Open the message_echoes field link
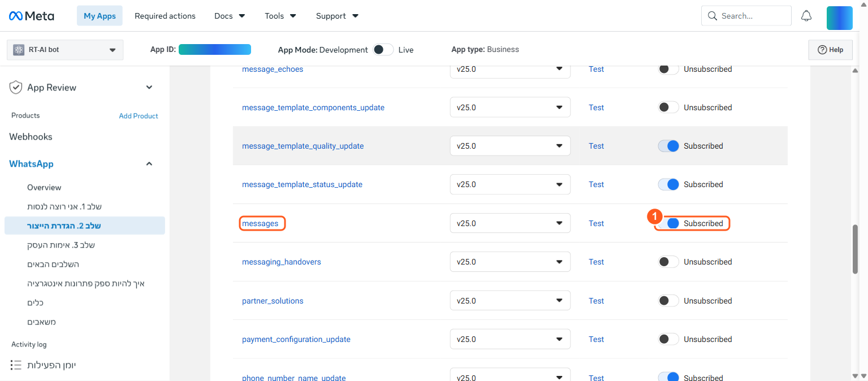Image resolution: width=868 pixels, height=381 pixels. [x=273, y=69]
